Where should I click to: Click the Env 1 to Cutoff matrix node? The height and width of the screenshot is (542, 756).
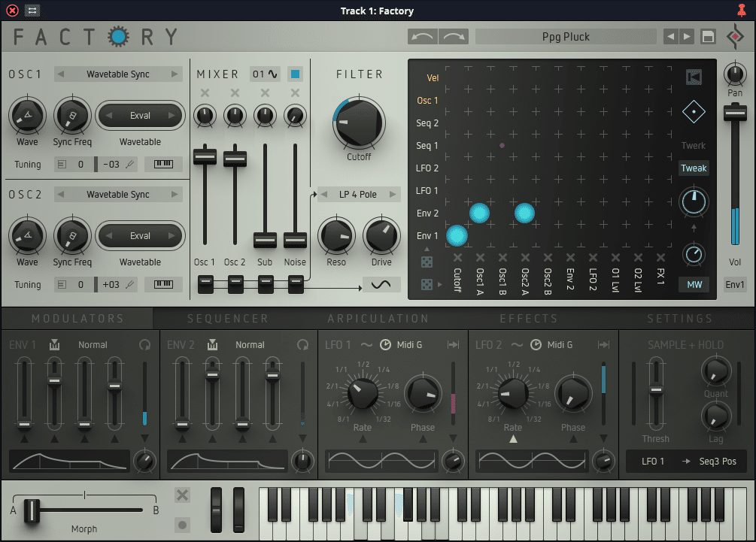(457, 235)
